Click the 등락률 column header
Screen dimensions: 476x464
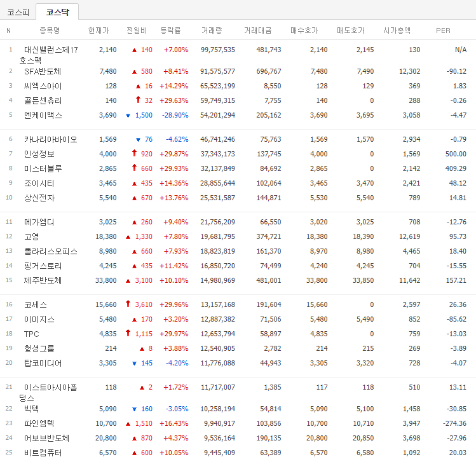tap(170, 31)
